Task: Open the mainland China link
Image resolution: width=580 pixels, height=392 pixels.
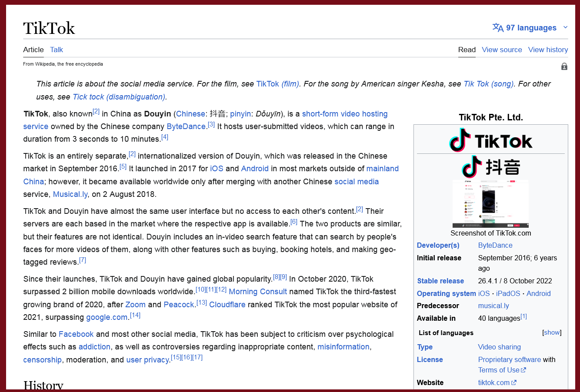Action: click(x=383, y=169)
